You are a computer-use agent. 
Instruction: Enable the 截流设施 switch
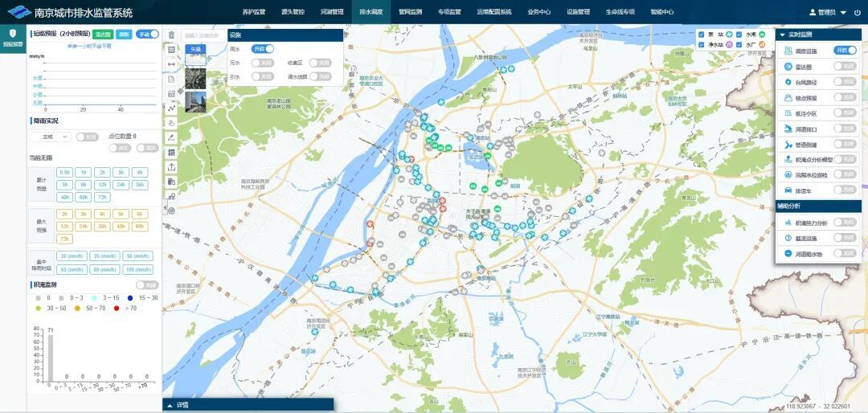point(845,238)
